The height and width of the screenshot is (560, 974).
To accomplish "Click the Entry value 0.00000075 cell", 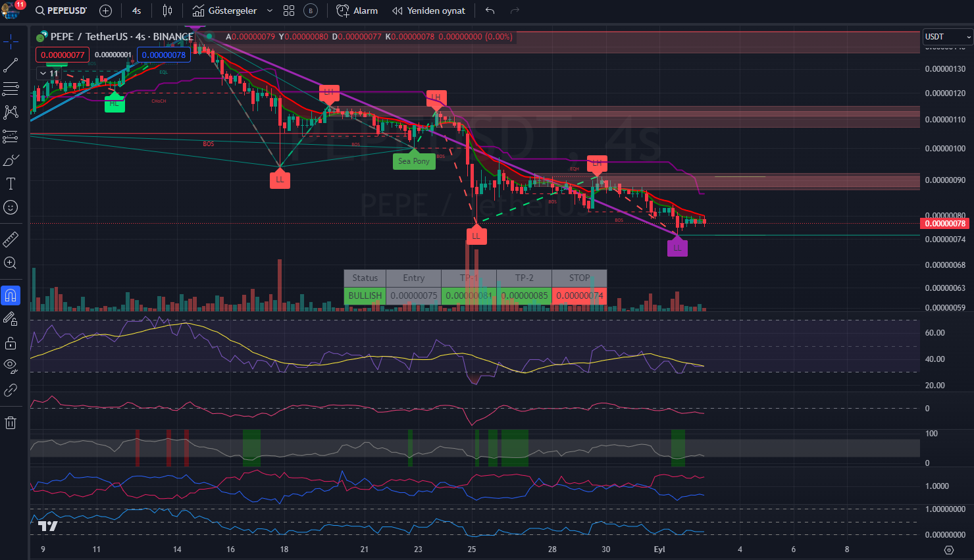I will (x=414, y=295).
